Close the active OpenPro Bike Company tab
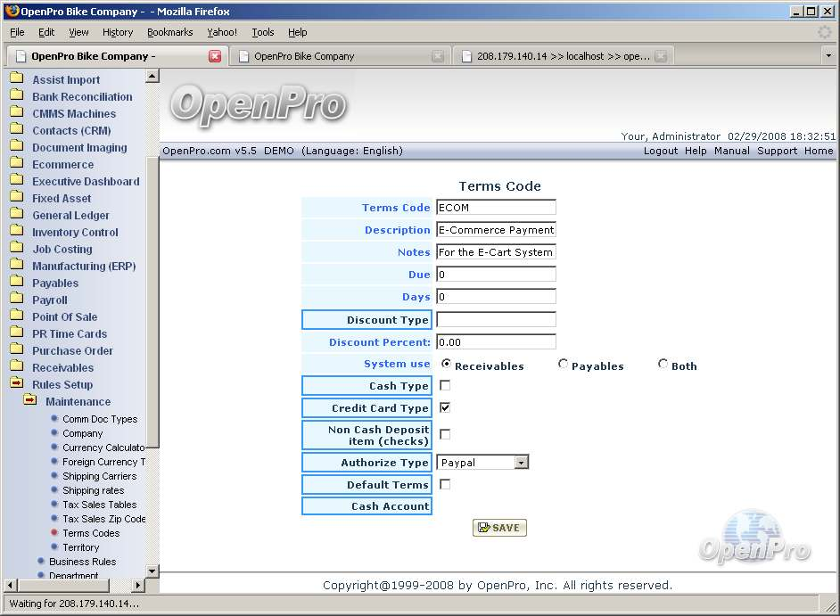This screenshot has width=840, height=616. coord(215,56)
